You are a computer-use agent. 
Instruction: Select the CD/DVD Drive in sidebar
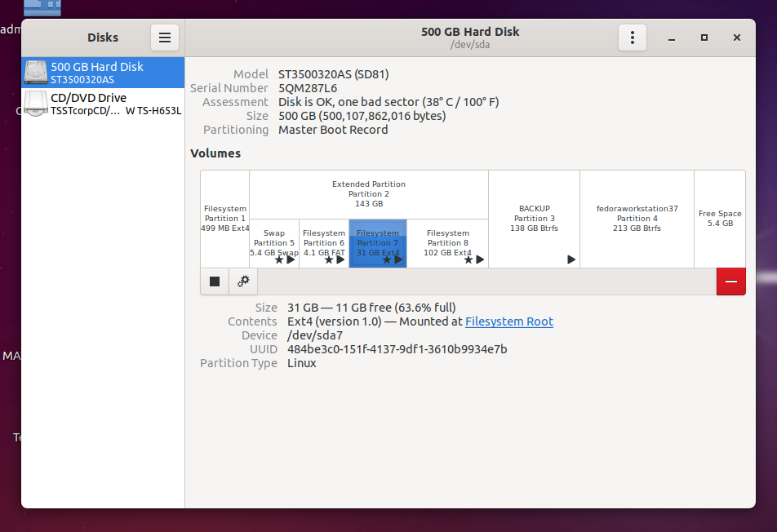(x=103, y=104)
